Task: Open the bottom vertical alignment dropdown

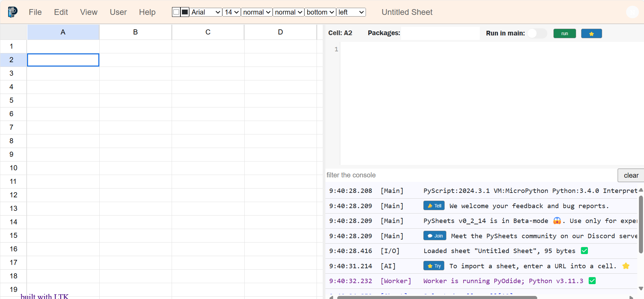Action: click(x=320, y=12)
